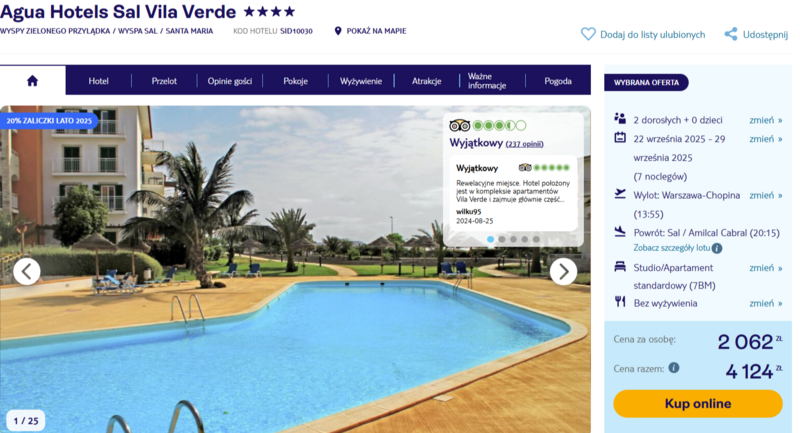The width and height of the screenshot is (800, 433).
Task: Switch to the Pogoda tab
Action: tap(558, 81)
